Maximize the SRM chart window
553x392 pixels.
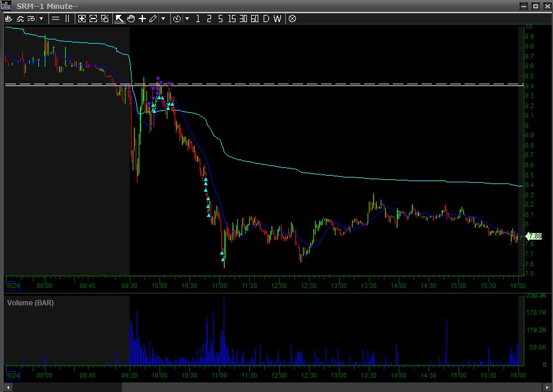[x=536, y=6]
